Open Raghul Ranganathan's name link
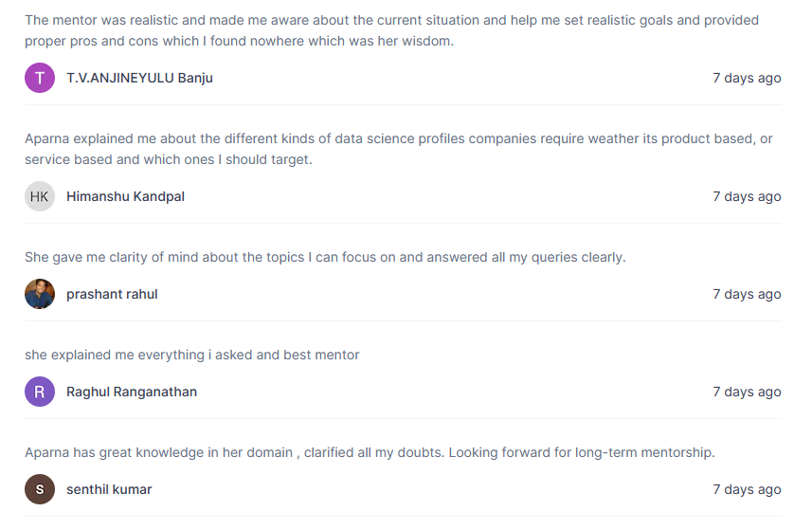Screen dimensions: 812x530 click(132, 392)
